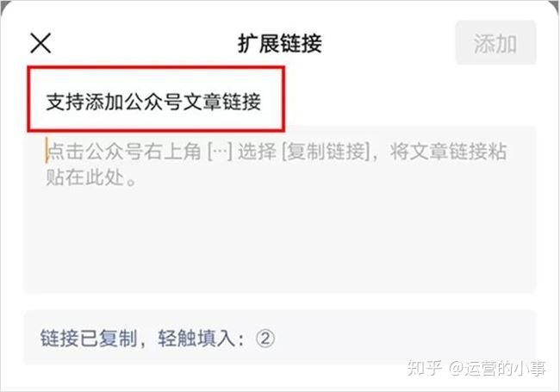Screen dimensions: 560x392
Task: Click the 知乎 watermark logo
Action: (425, 367)
